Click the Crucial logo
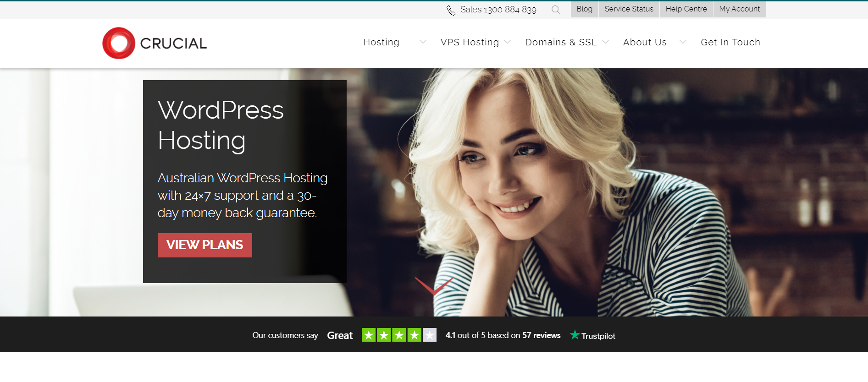This screenshot has height=382, width=868. tap(155, 43)
